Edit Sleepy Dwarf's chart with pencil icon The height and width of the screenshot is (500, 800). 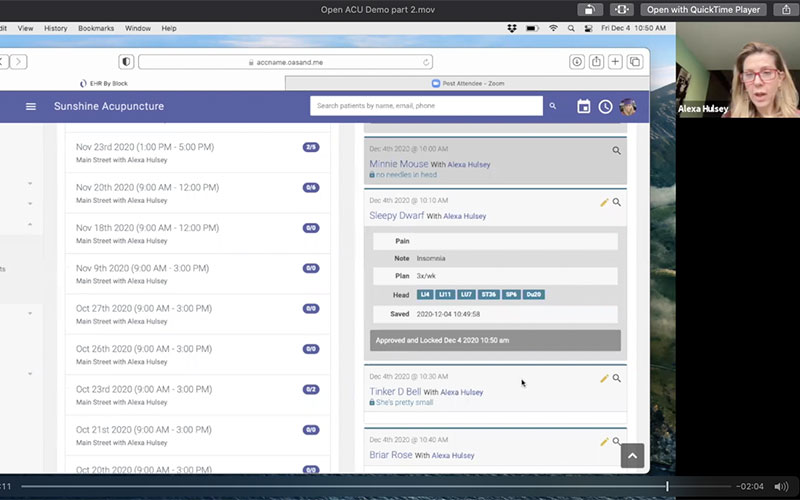tap(604, 202)
